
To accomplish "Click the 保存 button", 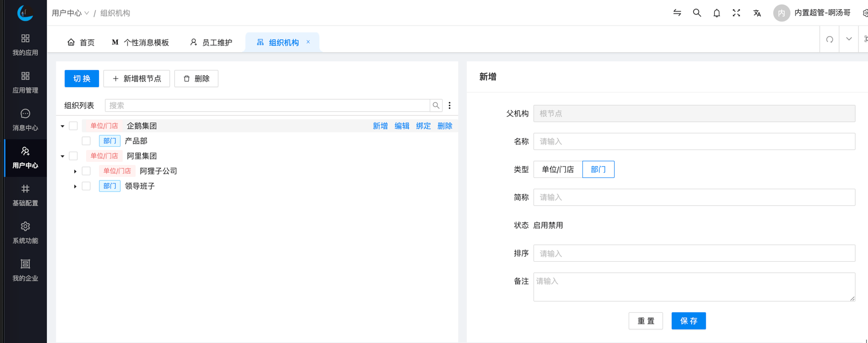I will [688, 321].
